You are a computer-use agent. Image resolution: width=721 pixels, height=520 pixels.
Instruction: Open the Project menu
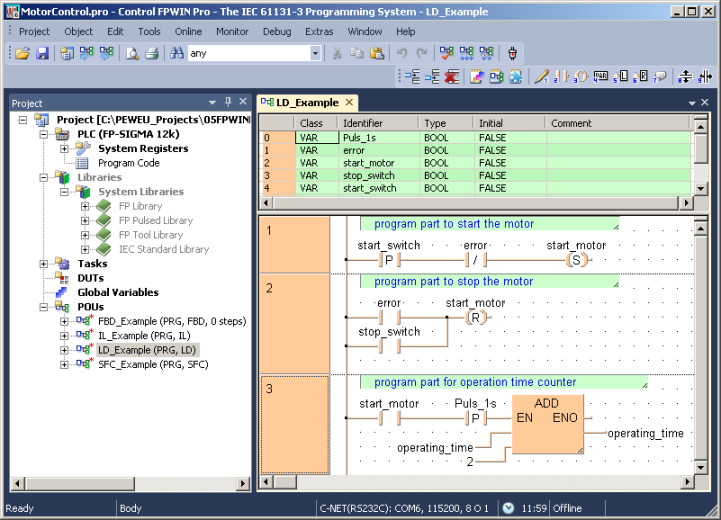pyautogui.click(x=34, y=32)
